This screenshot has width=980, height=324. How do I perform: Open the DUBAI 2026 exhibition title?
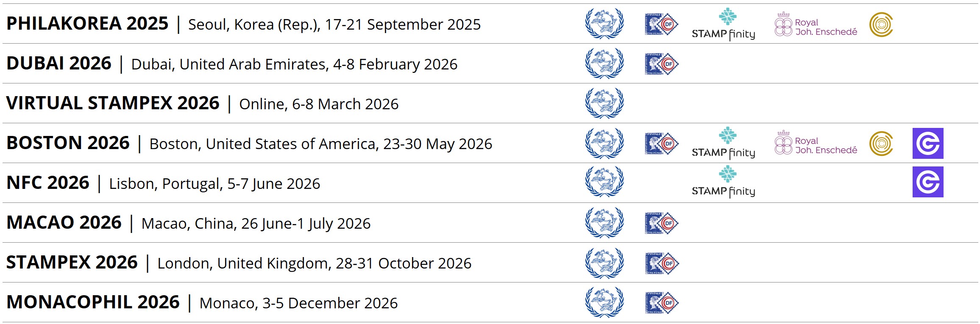pos(59,64)
